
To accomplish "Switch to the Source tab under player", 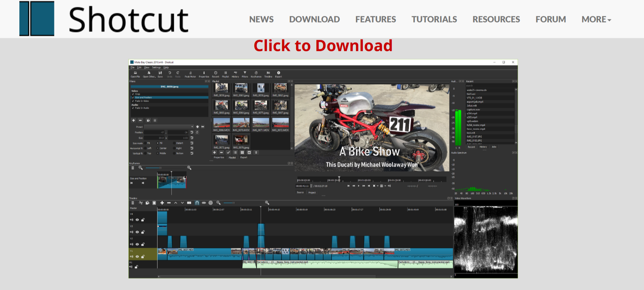I will coord(300,192).
